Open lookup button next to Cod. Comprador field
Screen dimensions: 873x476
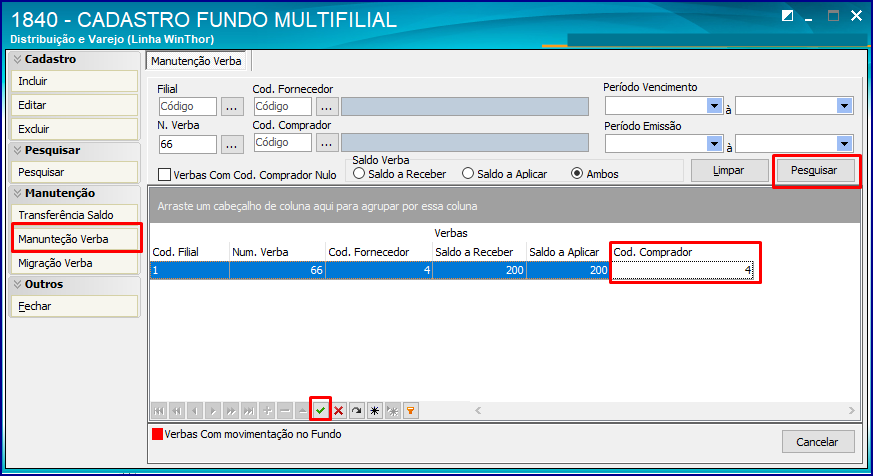[x=327, y=143]
